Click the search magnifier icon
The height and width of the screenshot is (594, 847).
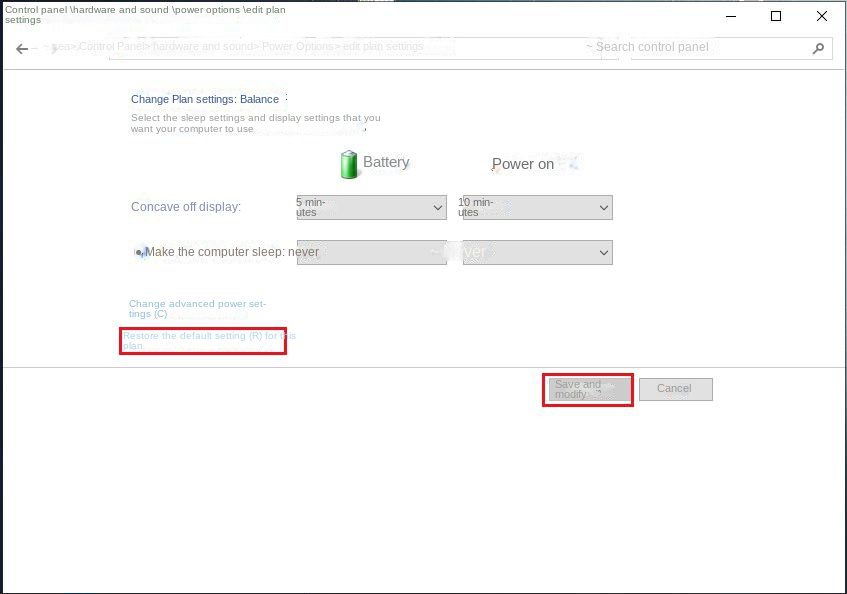point(819,48)
